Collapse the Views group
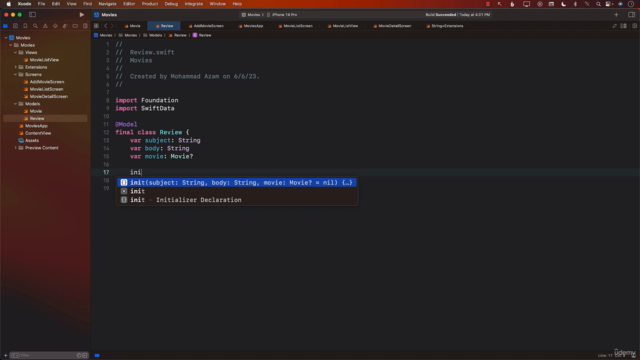 click(x=16, y=52)
